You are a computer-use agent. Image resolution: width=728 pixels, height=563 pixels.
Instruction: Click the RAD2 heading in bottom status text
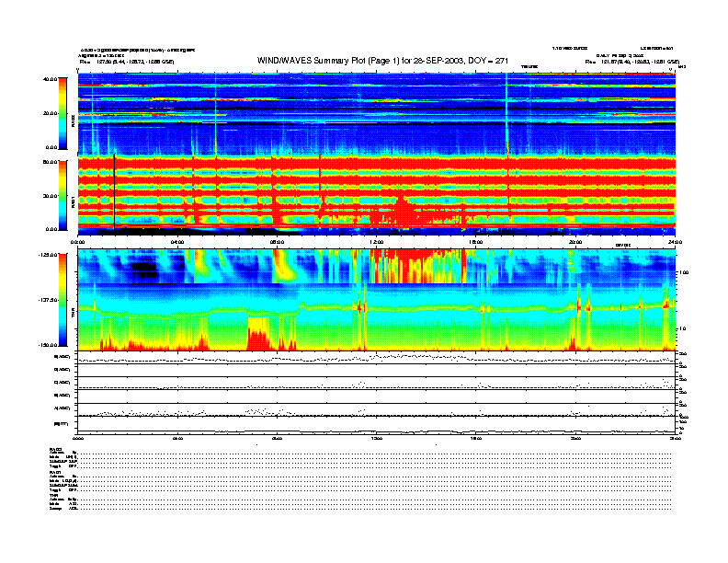(55, 448)
